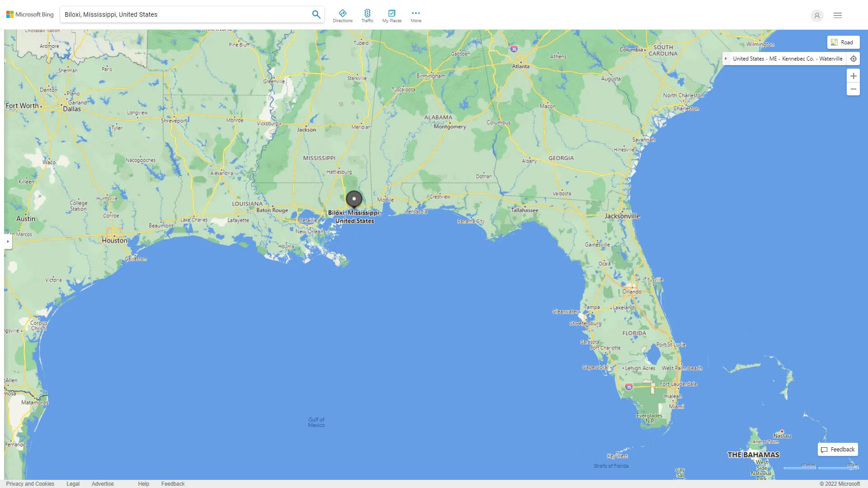The height and width of the screenshot is (488, 868).
Task: Open the Directions panel
Action: pos(343,15)
